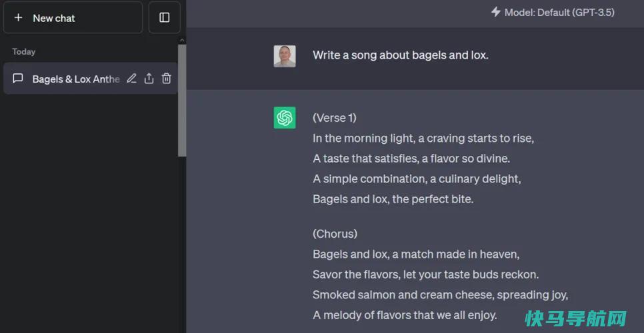Click the prompt text about bagels and lox

[x=401, y=55]
